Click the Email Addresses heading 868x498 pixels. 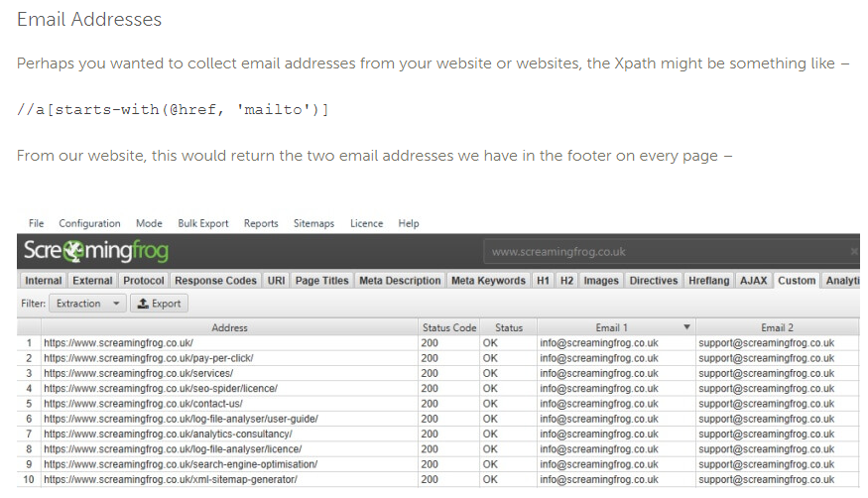pyautogui.click(x=89, y=20)
